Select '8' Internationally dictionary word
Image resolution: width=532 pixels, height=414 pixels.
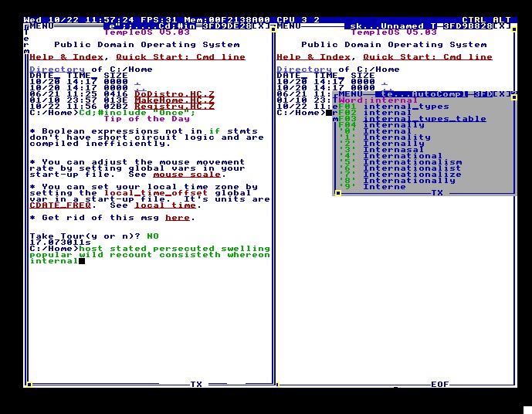[x=397, y=181]
